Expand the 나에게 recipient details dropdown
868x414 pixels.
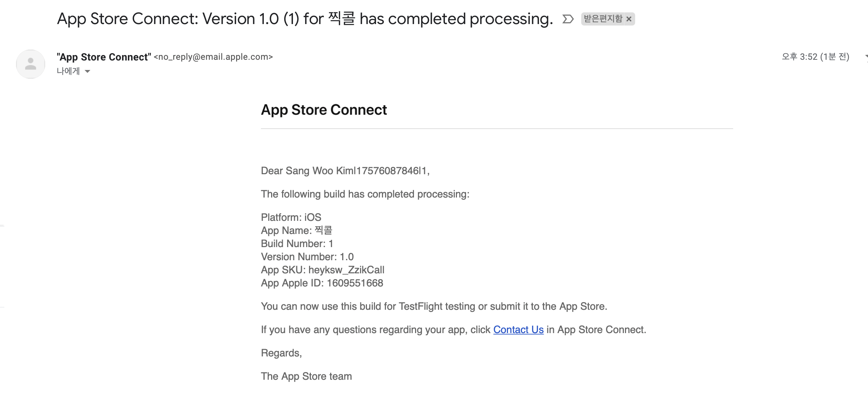point(87,71)
